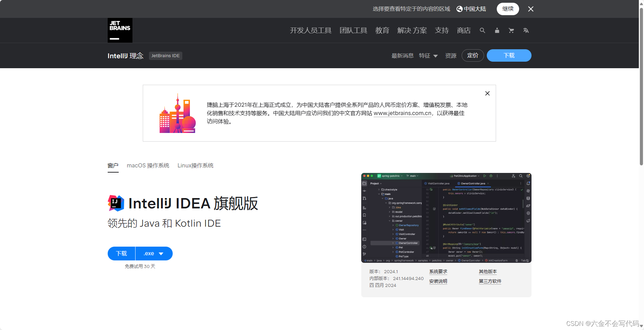Click the 中国大陆 region selector

(471, 9)
